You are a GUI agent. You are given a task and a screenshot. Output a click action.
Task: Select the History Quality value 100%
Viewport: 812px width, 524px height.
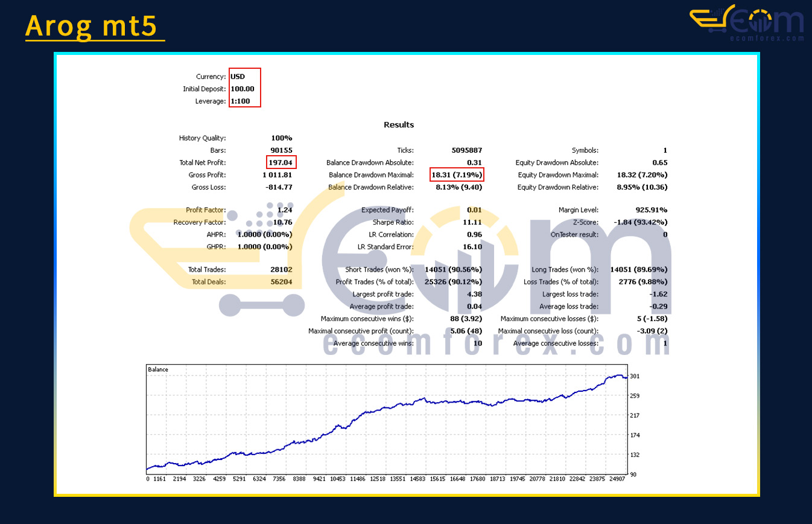click(282, 138)
